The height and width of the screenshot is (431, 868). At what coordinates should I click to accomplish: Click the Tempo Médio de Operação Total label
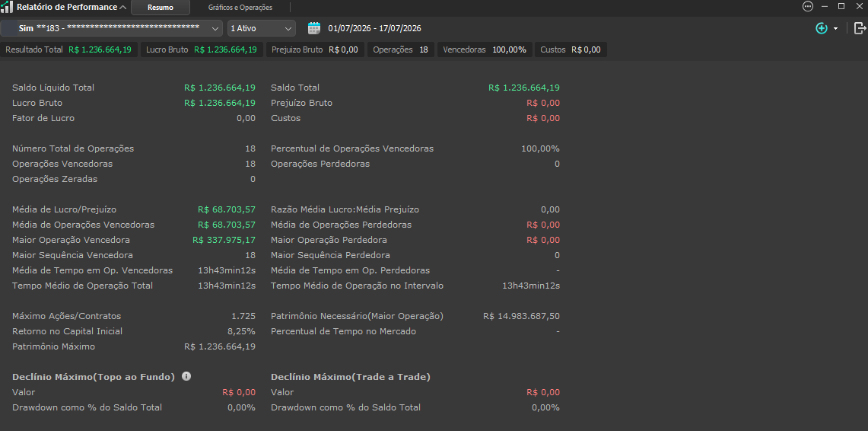point(82,286)
